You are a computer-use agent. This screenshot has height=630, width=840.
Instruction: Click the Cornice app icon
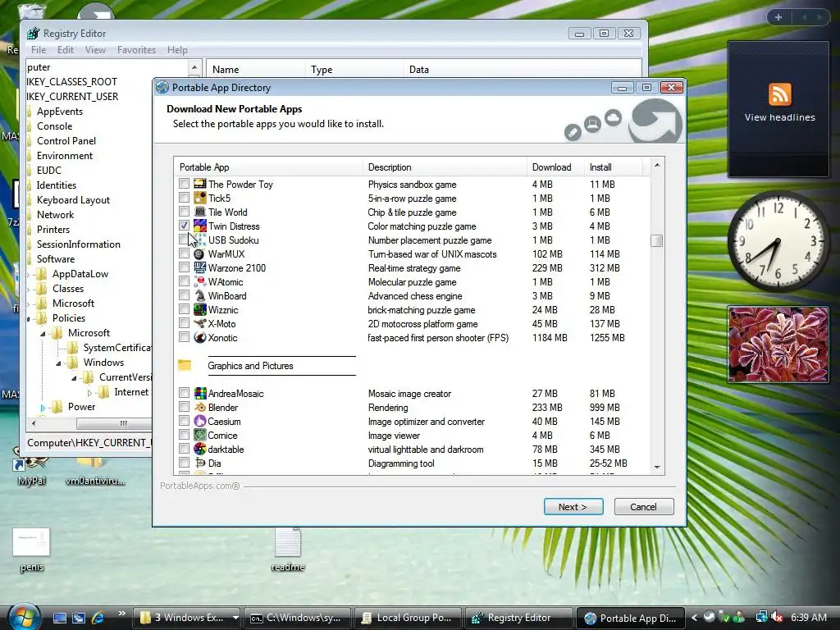coord(200,435)
